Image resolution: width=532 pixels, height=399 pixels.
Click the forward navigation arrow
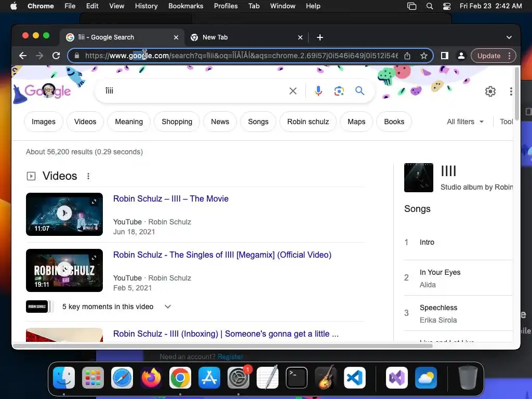(x=39, y=56)
